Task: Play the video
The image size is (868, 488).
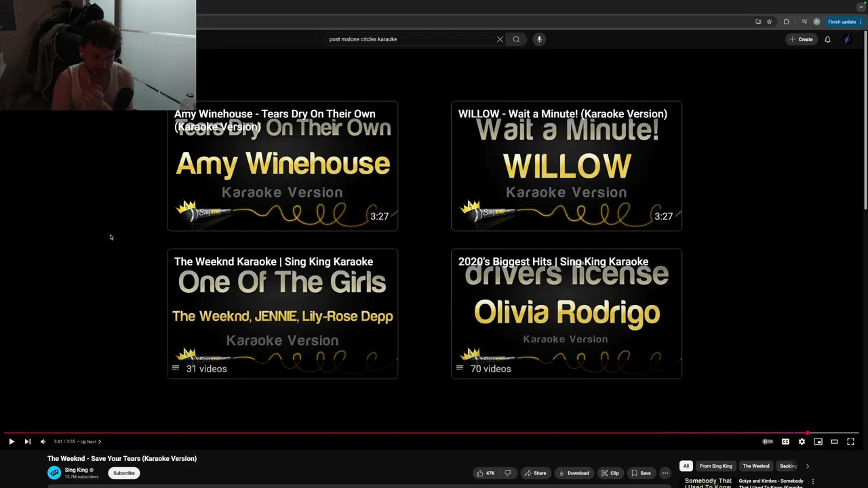Action: pos(12,441)
